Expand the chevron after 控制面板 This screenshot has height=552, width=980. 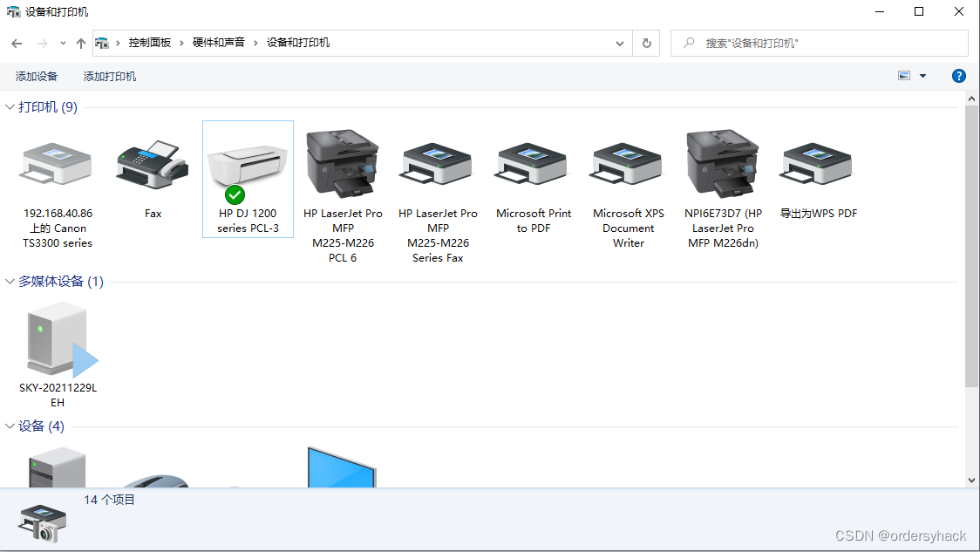181,43
